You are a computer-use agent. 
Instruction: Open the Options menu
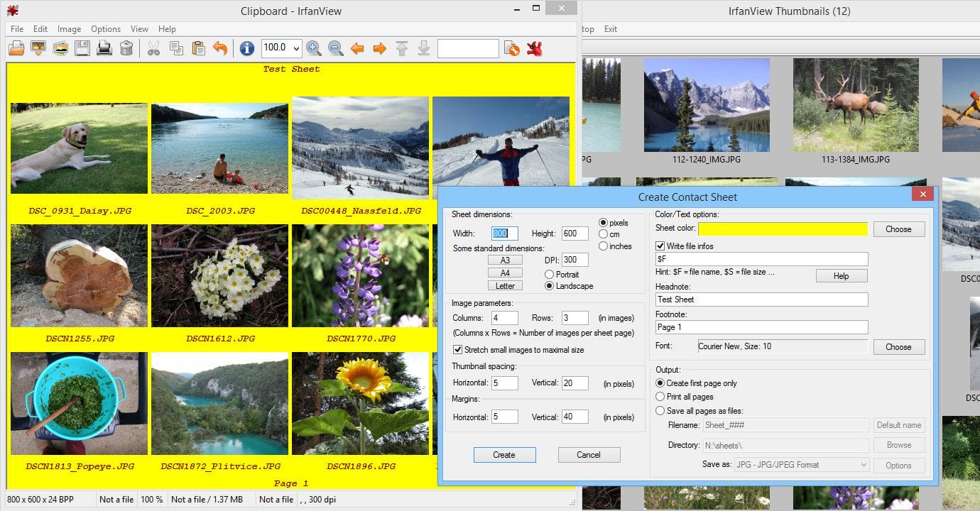pyautogui.click(x=105, y=29)
